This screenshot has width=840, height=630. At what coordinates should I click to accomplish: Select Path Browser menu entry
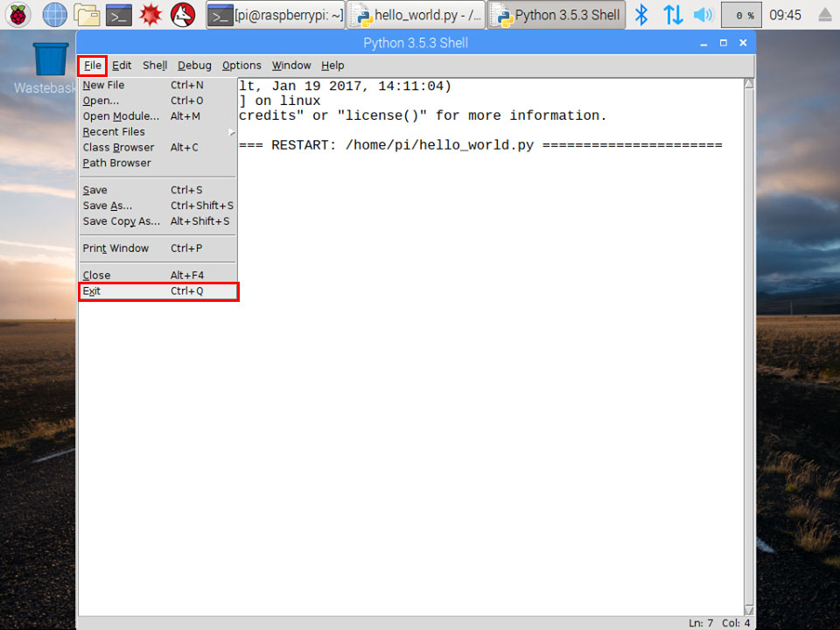tap(158, 163)
